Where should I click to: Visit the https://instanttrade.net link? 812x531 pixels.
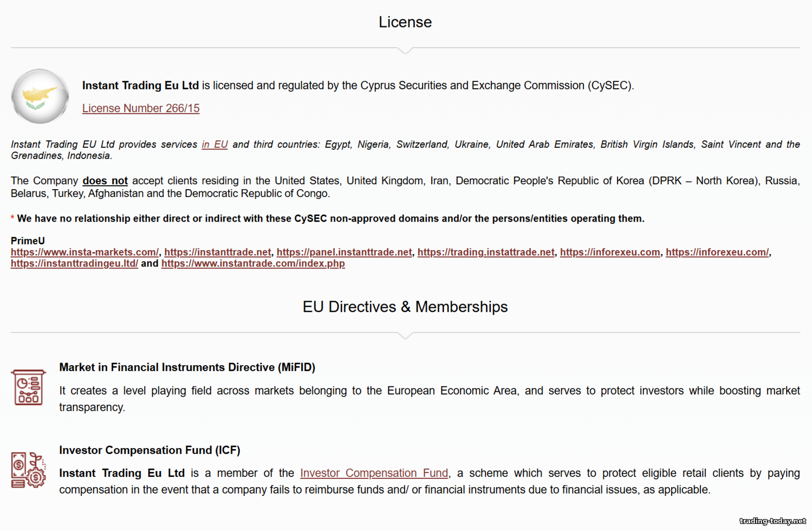pyautogui.click(x=217, y=252)
